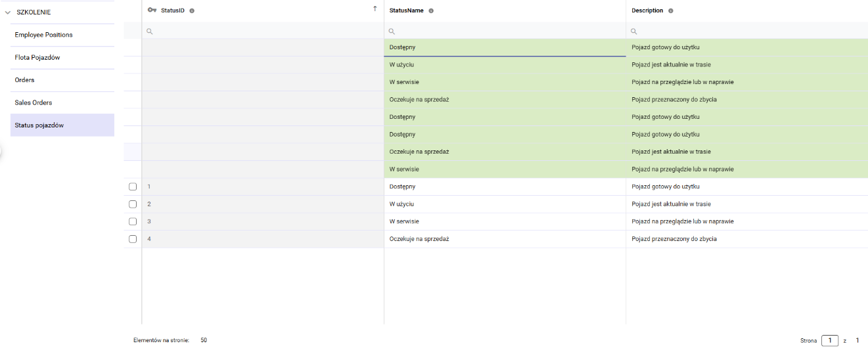Viewport: 868px width, 354px height.
Task: Click the StatusID cell with value 4
Action: [263, 239]
